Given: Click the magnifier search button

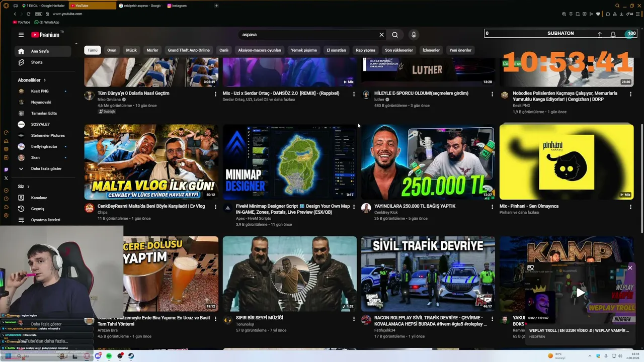Looking at the screenshot, I should 395,35.
